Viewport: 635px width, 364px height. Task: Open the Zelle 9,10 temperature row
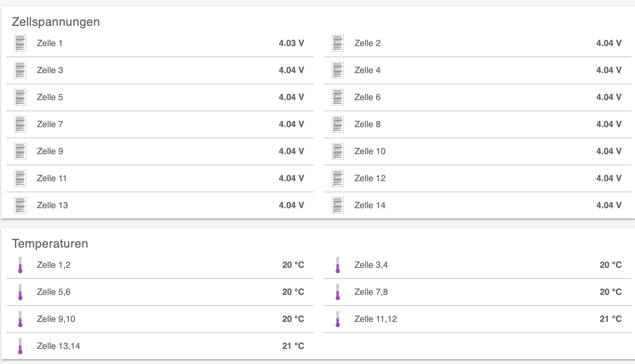point(56,319)
